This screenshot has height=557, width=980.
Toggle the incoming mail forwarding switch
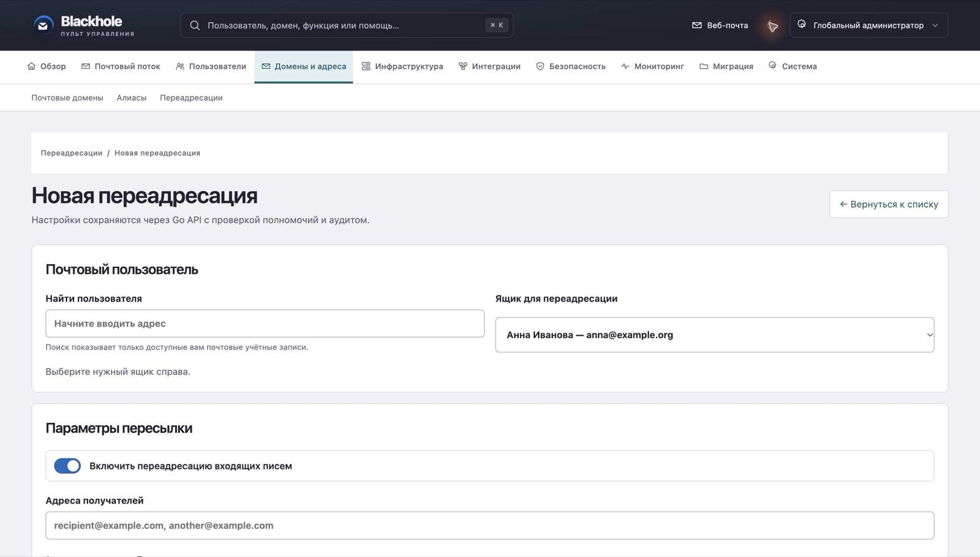pos(67,466)
